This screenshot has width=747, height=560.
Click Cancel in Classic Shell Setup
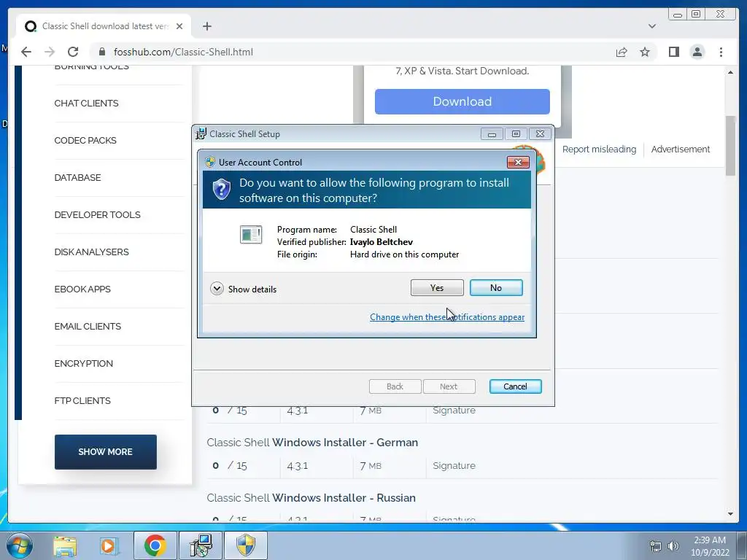click(515, 386)
